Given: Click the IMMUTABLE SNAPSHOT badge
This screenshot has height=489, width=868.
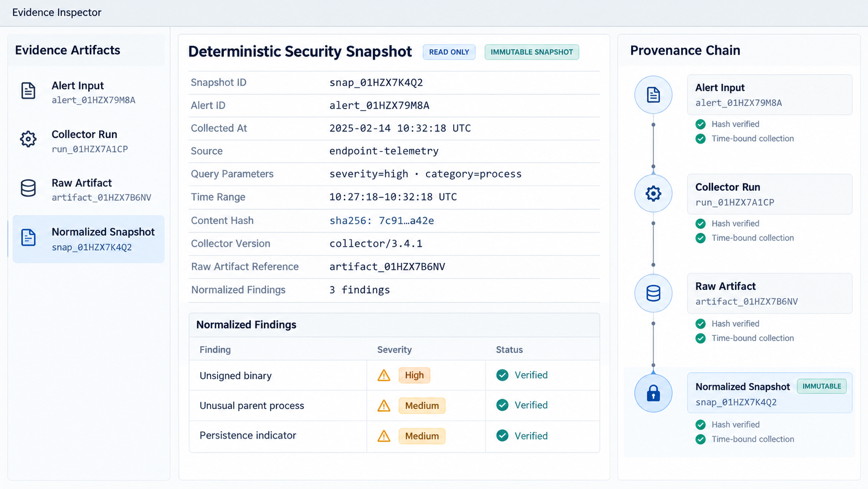Looking at the screenshot, I should click(532, 52).
